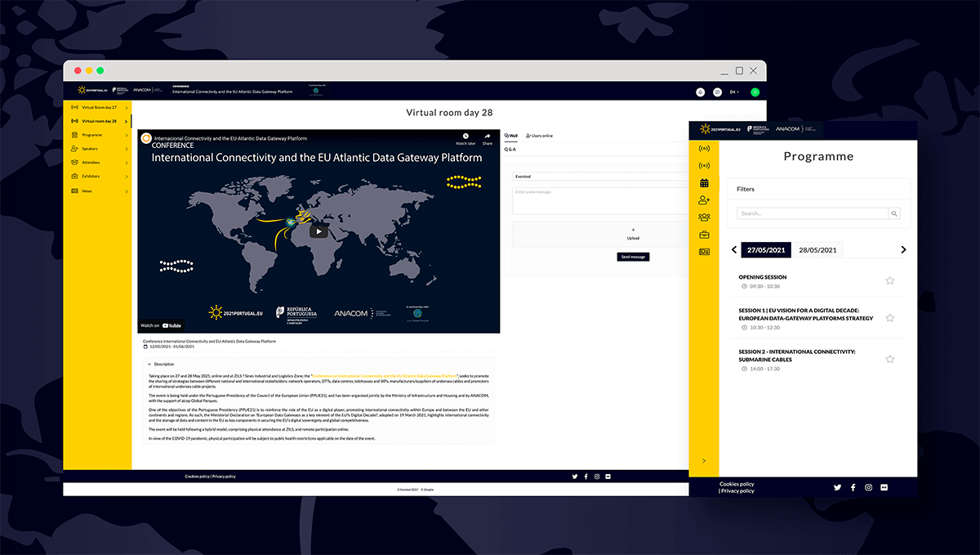This screenshot has width=980, height=555.
Task: Favorite Session 2 Submarine Cables with star
Action: 890,359
